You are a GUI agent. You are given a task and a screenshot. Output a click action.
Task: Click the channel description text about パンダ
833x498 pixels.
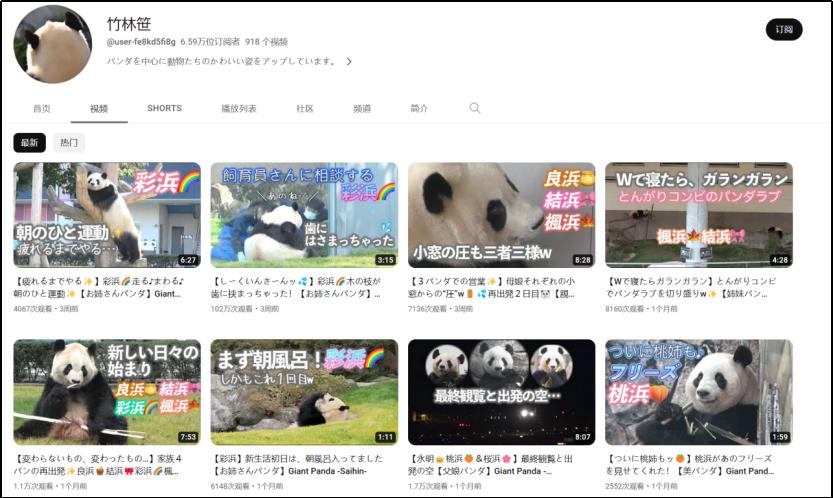pyautogui.click(x=222, y=61)
